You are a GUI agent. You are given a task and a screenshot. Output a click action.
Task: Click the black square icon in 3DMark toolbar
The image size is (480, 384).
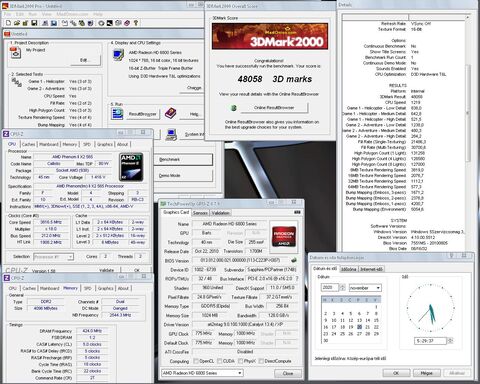(109, 23)
